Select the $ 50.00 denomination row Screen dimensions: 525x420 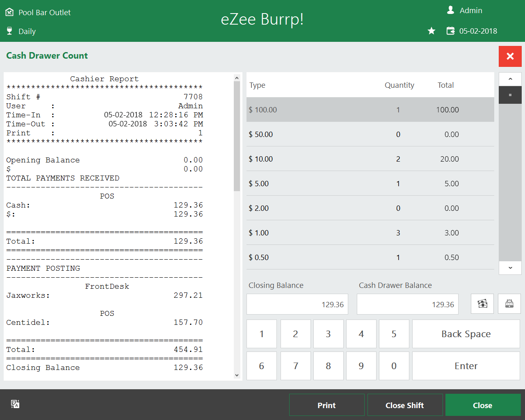click(369, 134)
